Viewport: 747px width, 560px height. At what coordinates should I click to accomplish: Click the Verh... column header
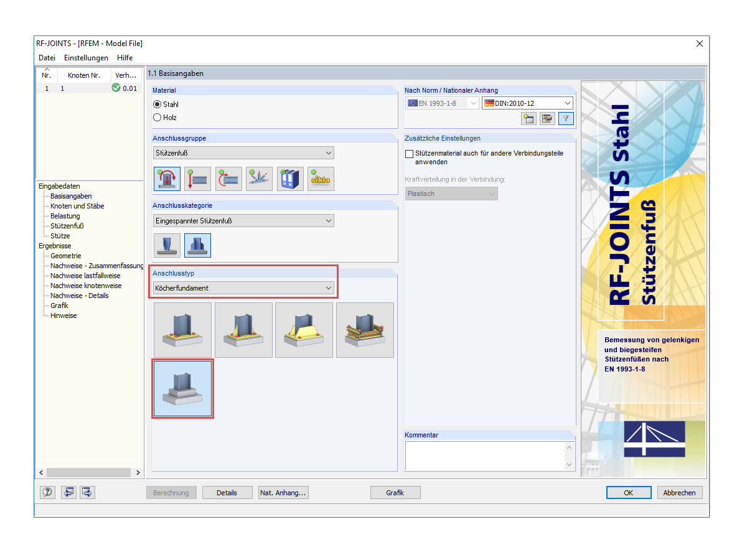pos(126,75)
